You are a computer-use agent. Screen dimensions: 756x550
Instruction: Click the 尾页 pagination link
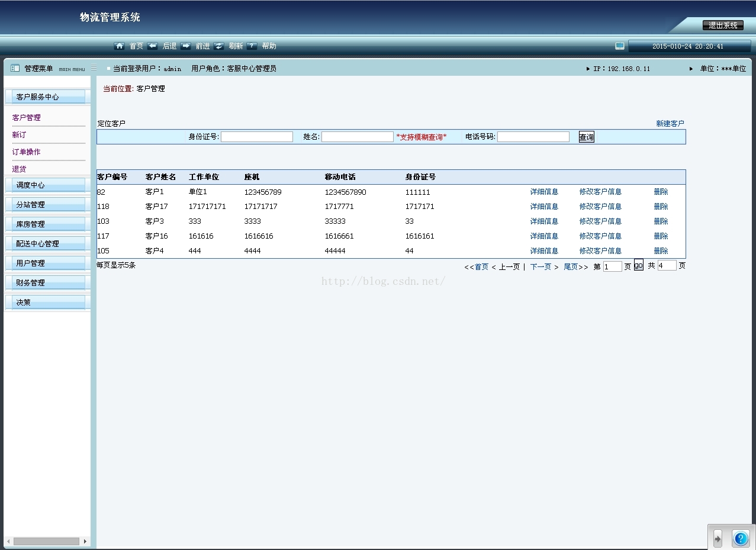coord(571,267)
